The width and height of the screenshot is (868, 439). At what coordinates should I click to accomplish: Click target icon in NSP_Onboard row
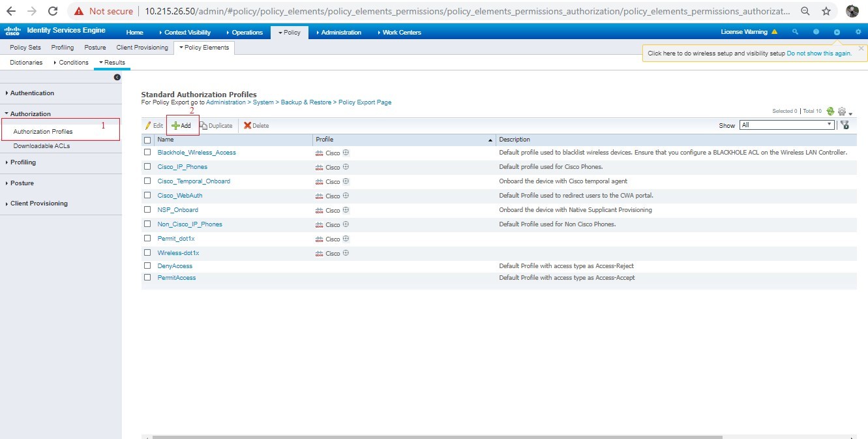click(x=346, y=210)
